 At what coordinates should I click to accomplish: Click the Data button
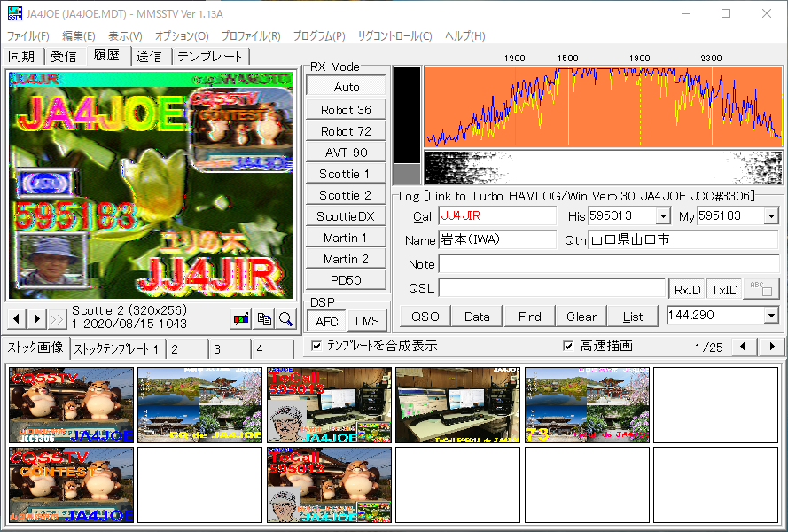[477, 317]
